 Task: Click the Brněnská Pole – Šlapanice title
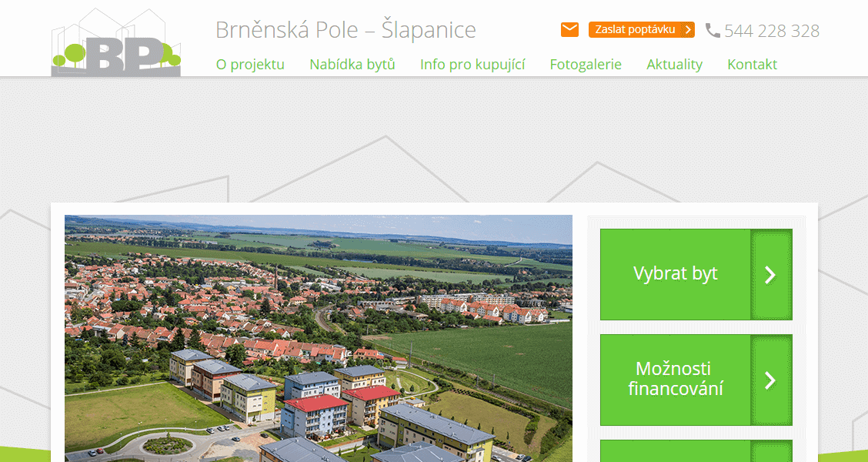(346, 30)
